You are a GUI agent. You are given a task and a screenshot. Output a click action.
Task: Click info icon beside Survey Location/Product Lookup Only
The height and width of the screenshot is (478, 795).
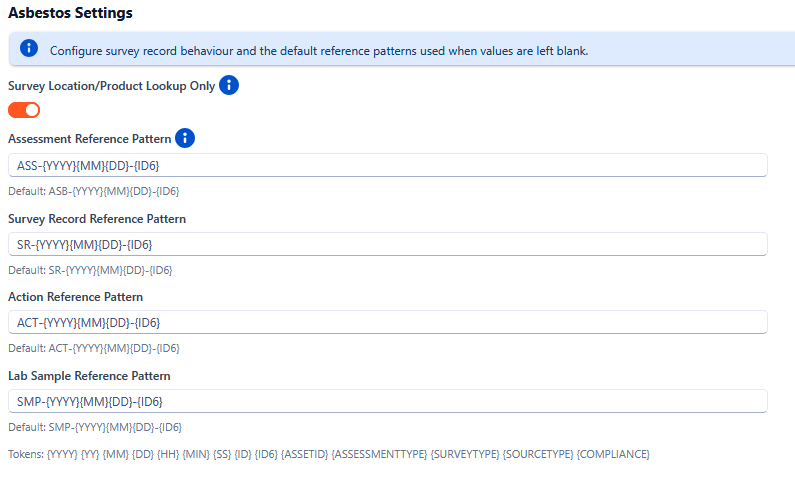(229, 86)
